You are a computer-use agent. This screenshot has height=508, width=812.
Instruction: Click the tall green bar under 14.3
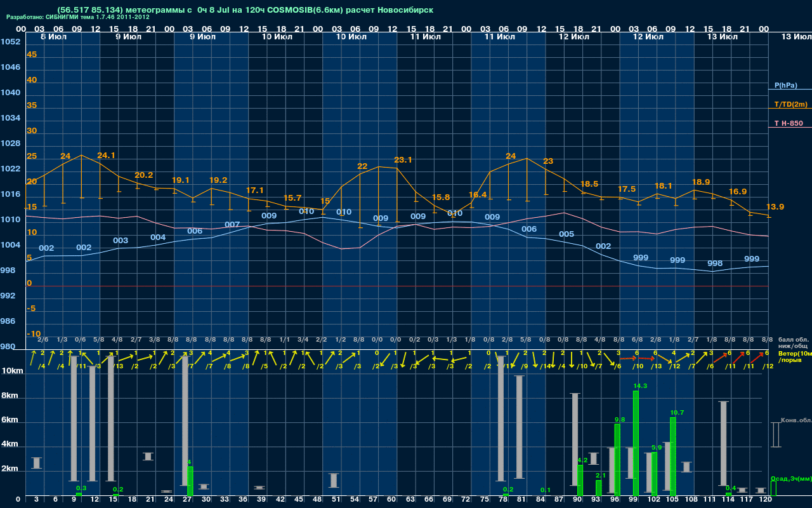636,443
